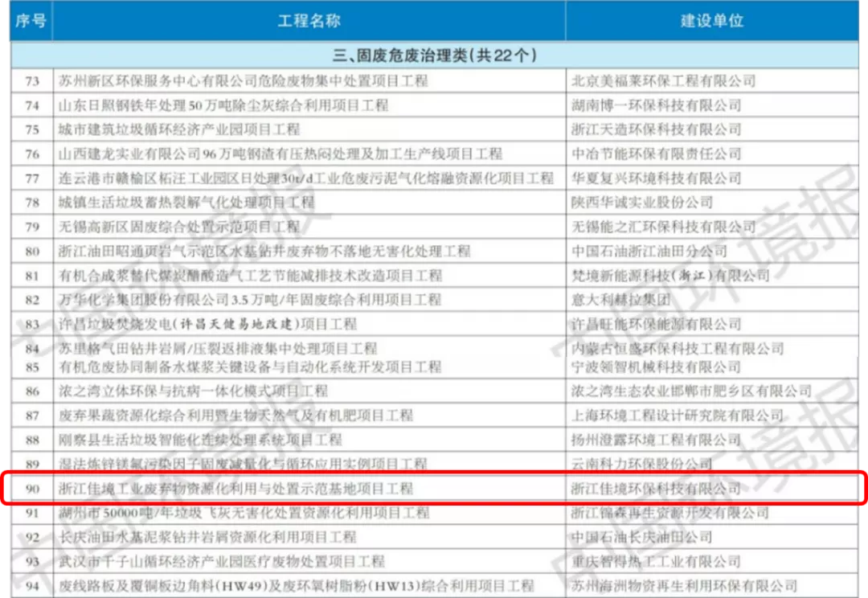Click 中国石油长庆油田分公司 cell
Screen dimensions: 868x598
point(641,537)
